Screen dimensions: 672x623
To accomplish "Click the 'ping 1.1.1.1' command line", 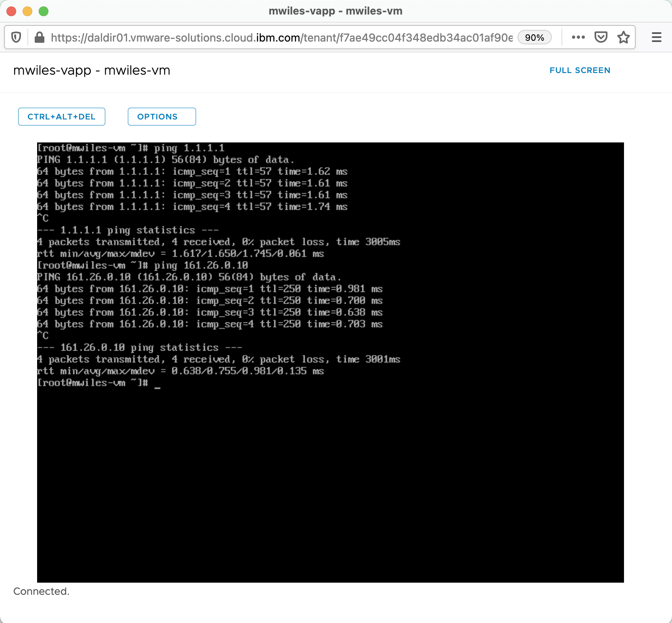I will tap(131, 148).
